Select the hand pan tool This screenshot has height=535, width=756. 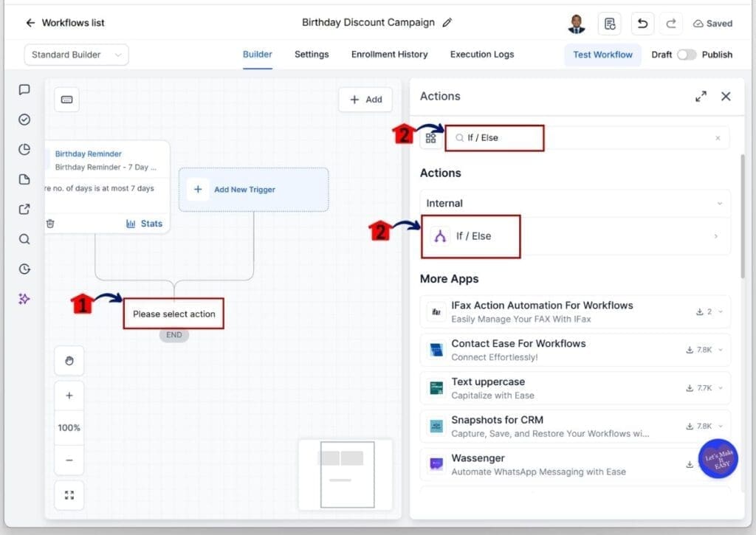click(x=69, y=361)
